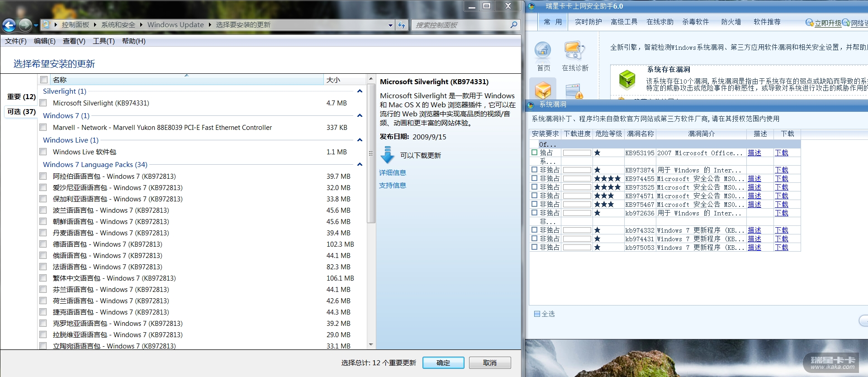Screen dimensions: 868x377
Task: Open the 帮助(H) menu
Action: [134, 41]
